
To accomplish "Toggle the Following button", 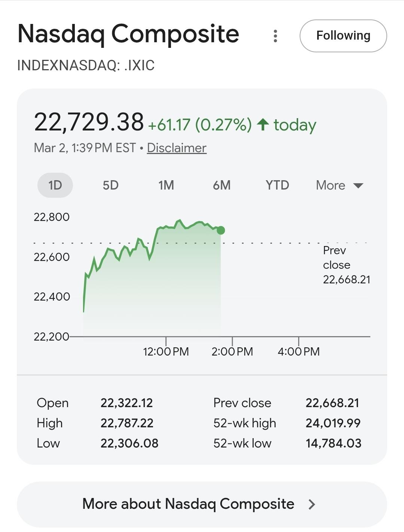I will [x=343, y=36].
